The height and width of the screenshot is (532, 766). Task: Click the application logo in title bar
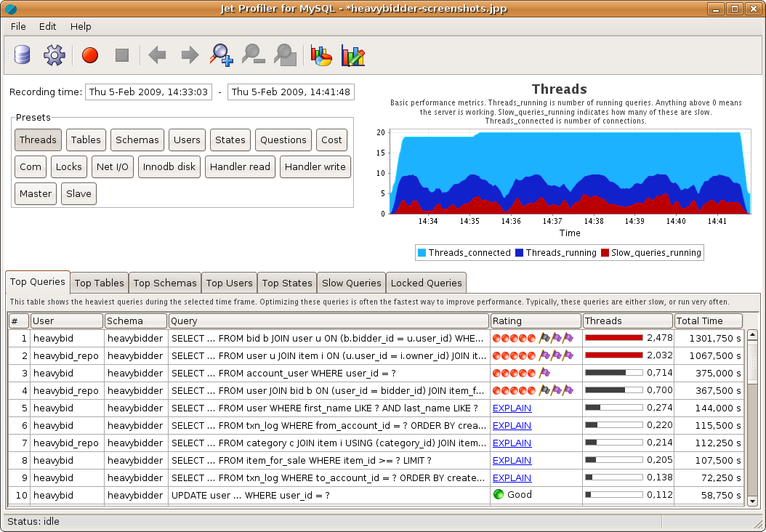10,9
